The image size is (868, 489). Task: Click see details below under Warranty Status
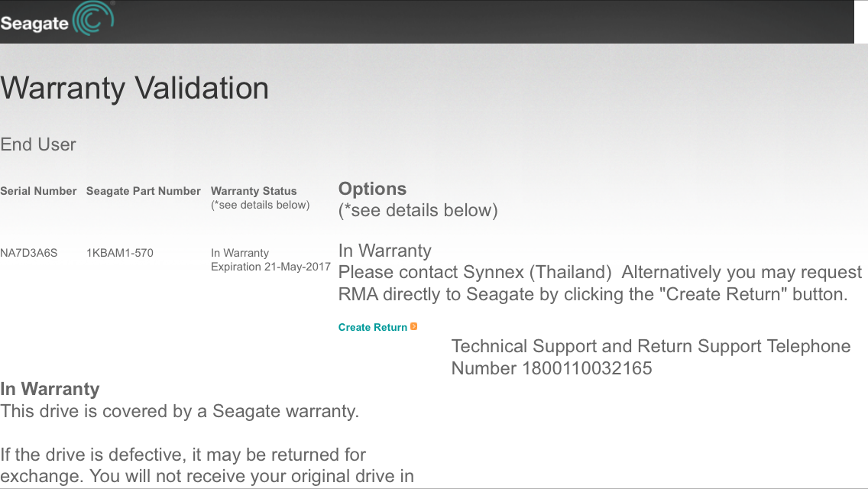point(261,205)
